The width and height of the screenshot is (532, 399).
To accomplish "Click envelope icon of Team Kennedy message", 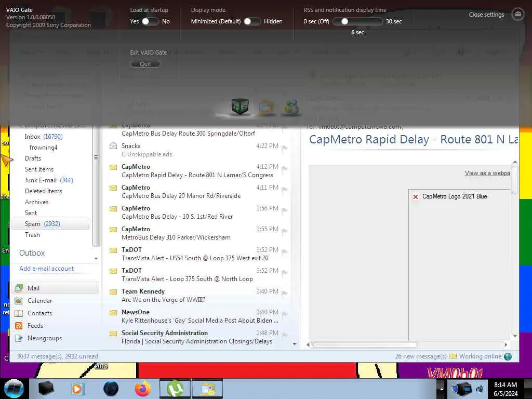I will [x=113, y=292].
